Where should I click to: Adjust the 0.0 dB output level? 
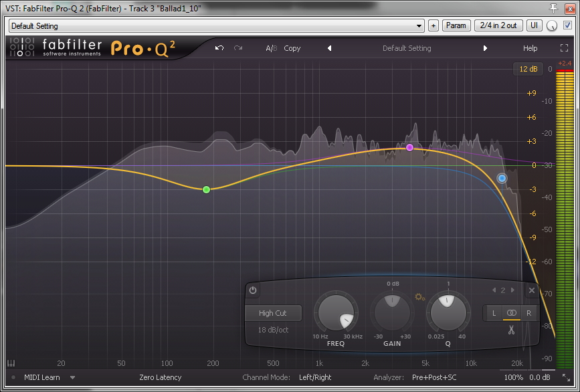click(x=539, y=377)
